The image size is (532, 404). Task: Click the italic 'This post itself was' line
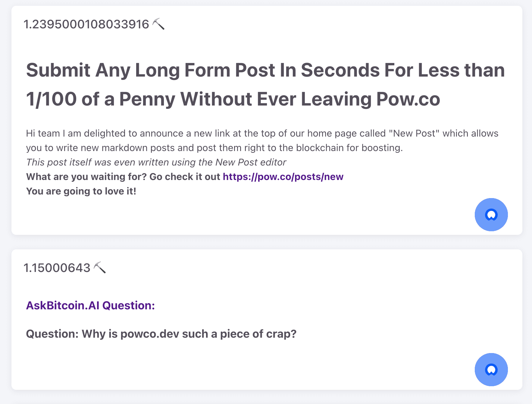[156, 162]
